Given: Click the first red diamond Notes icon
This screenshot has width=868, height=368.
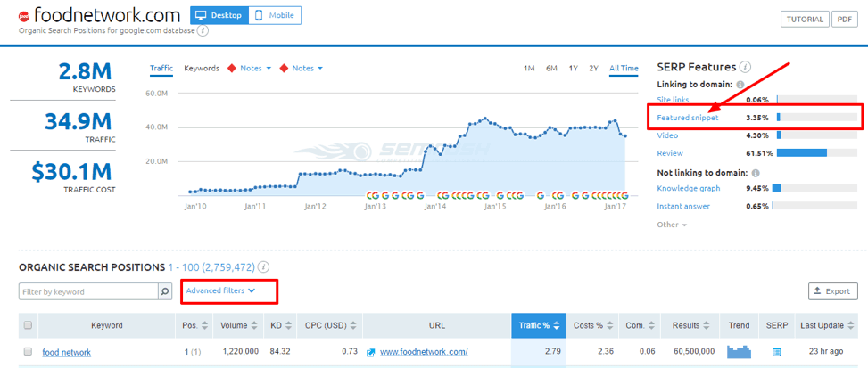Looking at the screenshot, I should 230,69.
